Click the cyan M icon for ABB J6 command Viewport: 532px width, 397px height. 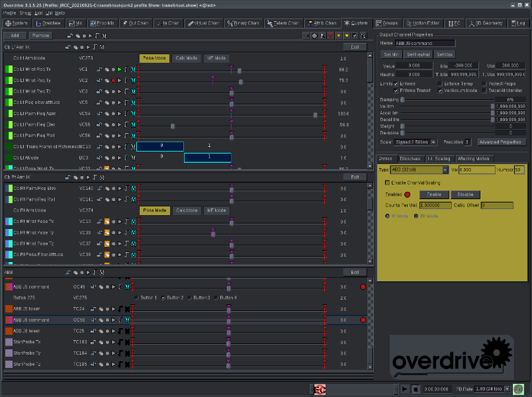coord(127,320)
